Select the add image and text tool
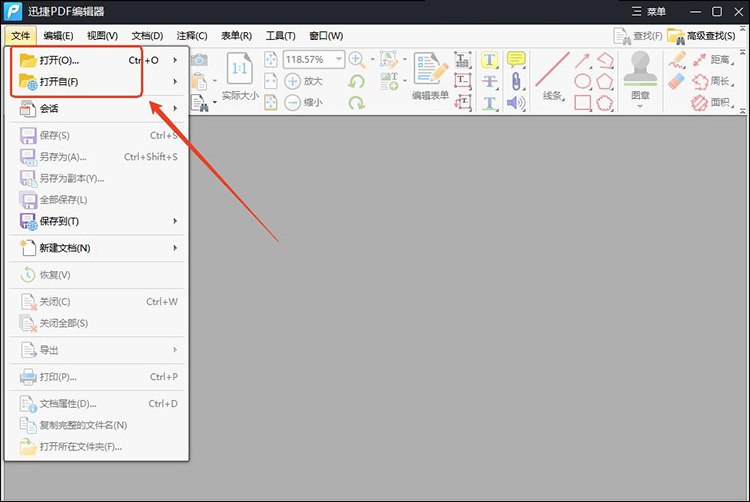The width and height of the screenshot is (750, 502). (389, 81)
